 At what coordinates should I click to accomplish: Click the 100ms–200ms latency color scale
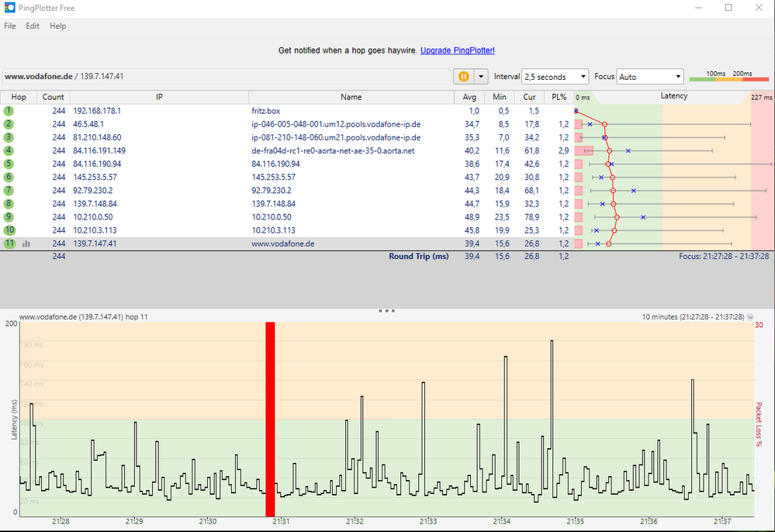(729, 76)
